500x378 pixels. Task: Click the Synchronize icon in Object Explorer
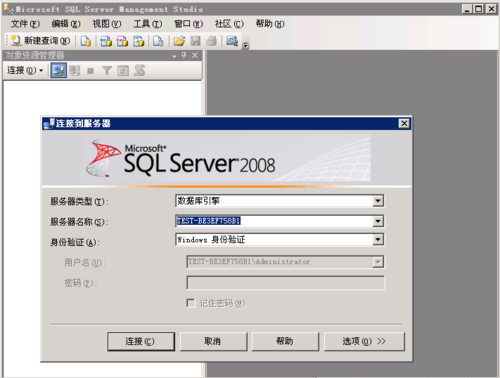click(139, 70)
